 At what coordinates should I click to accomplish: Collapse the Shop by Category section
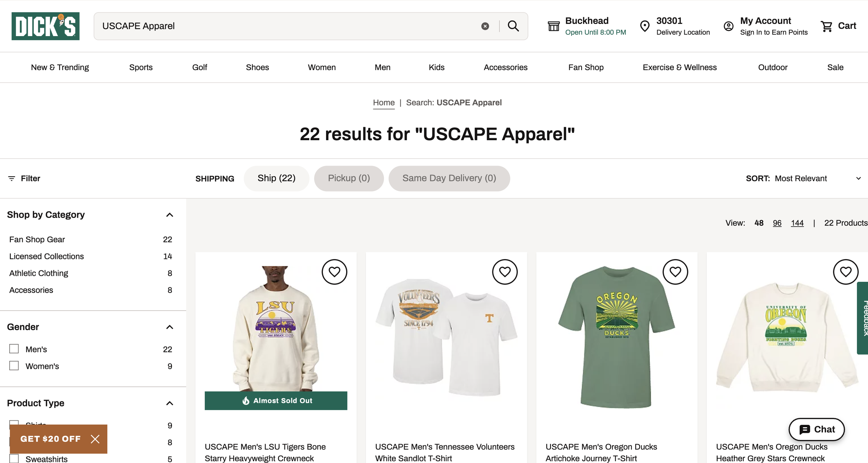169,215
